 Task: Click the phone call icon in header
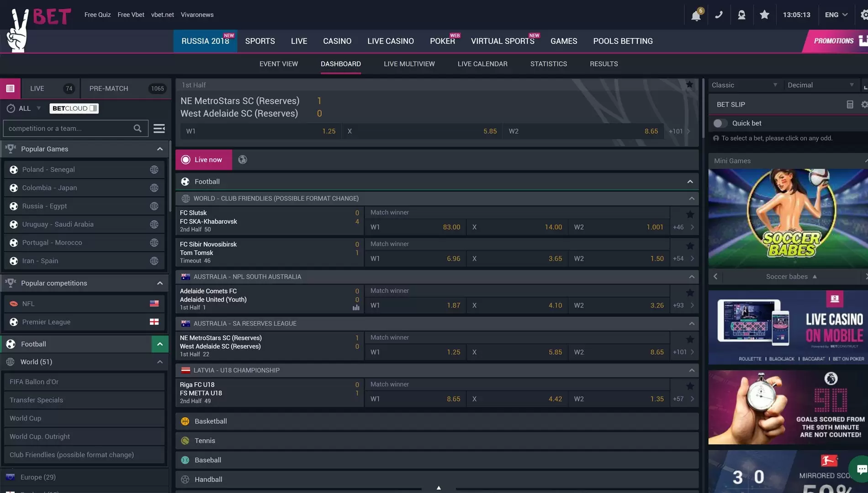pos(719,15)
